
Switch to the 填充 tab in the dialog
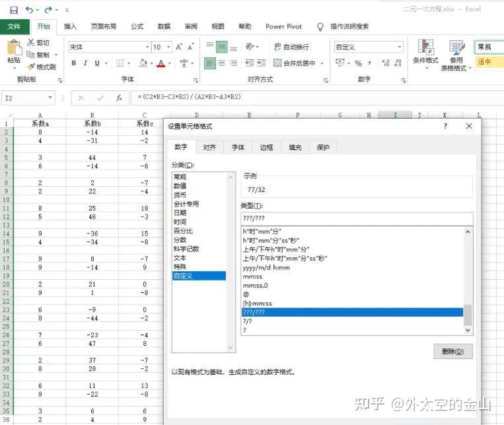point(295,147)
